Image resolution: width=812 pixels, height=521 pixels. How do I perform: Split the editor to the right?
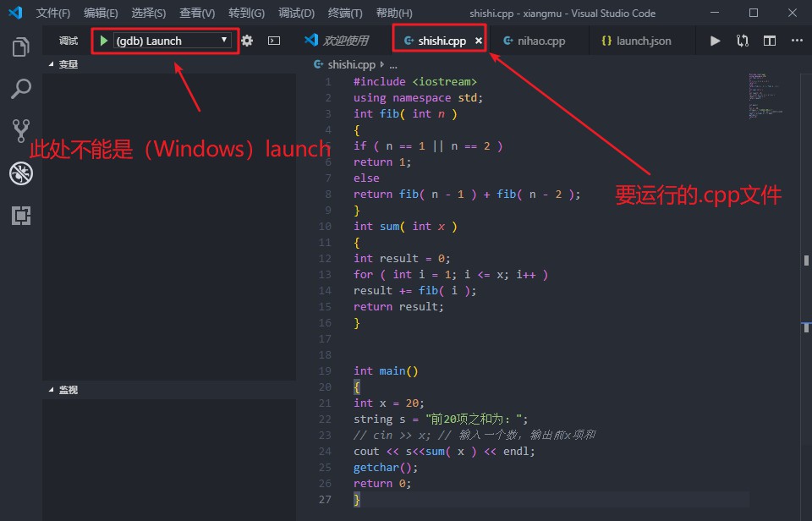tap(770, 41)
